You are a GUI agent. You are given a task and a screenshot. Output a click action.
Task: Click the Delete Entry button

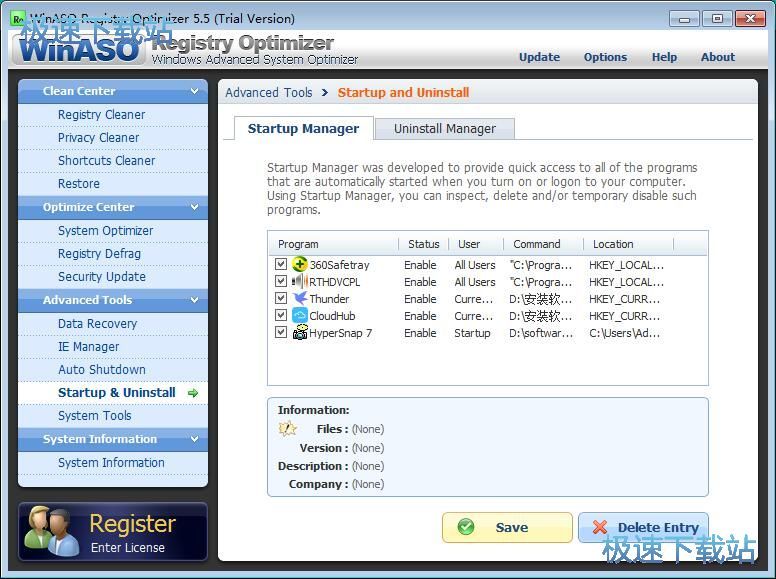[643, 527]
